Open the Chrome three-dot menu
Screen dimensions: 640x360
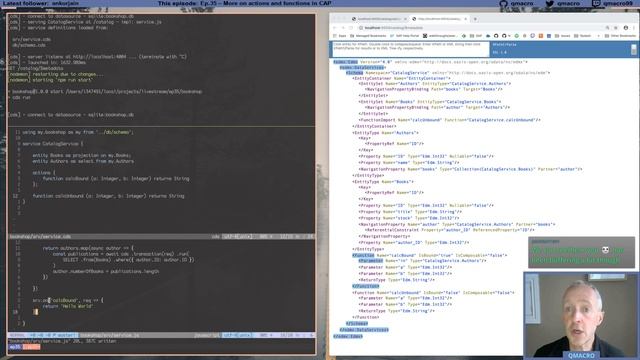[x=633, y=28]
